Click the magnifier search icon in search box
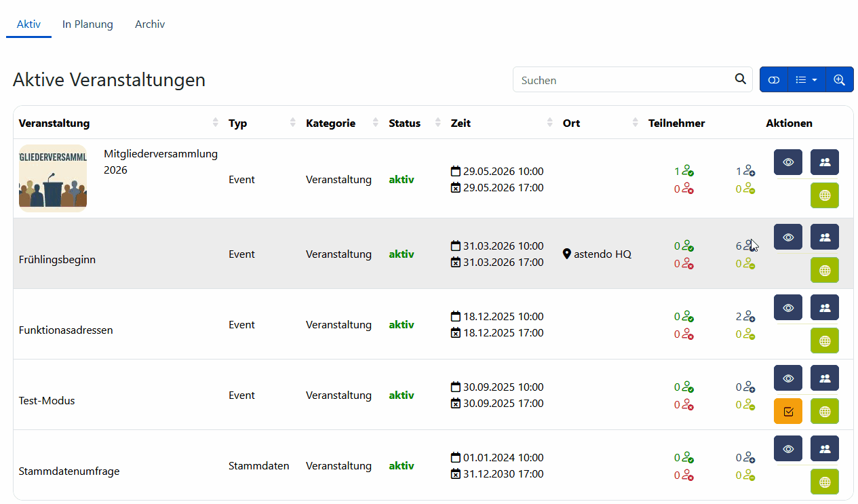The width and height of the screenshot is (858, 504). tap(740, 79)
